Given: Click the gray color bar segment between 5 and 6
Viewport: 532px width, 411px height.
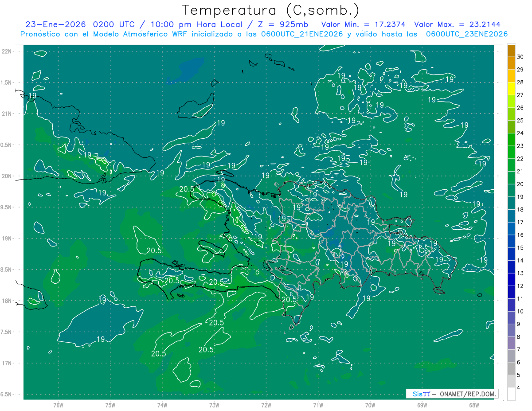Looking at the screenshot, I should point(511,369).
